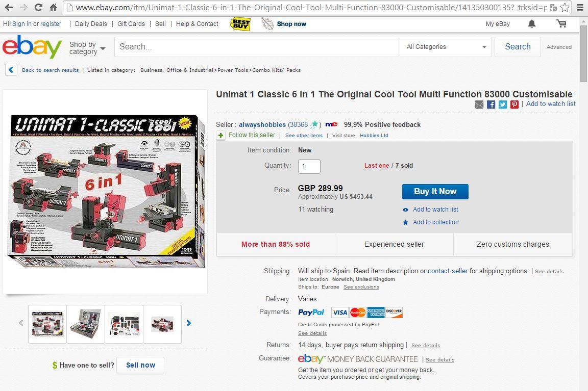
Task: Pin item with Pinterest icon
Action: (514, 105)
